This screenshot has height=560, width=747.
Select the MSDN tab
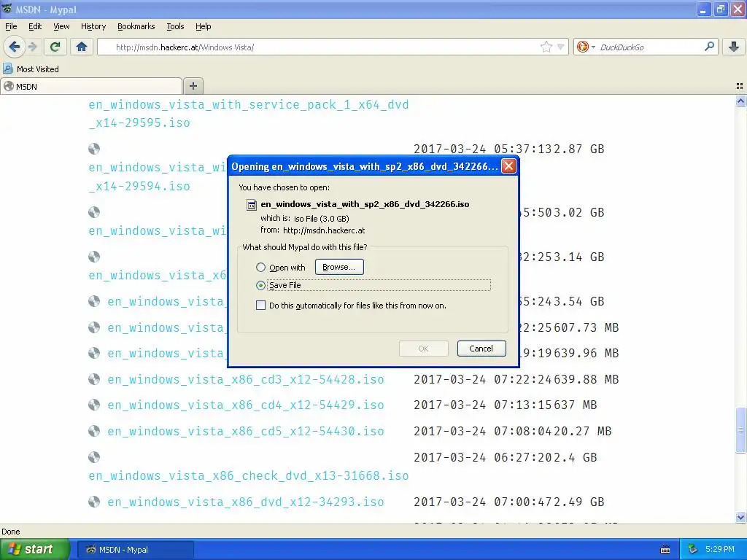click(x=91, y=86)
